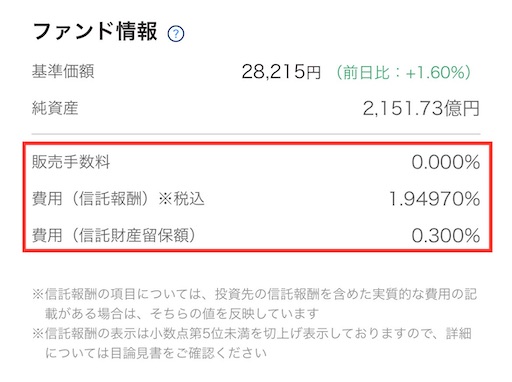Click the 前日比 +1.60% change text
This screenshot has width=512, height=382.
click(x=404, y=72)
